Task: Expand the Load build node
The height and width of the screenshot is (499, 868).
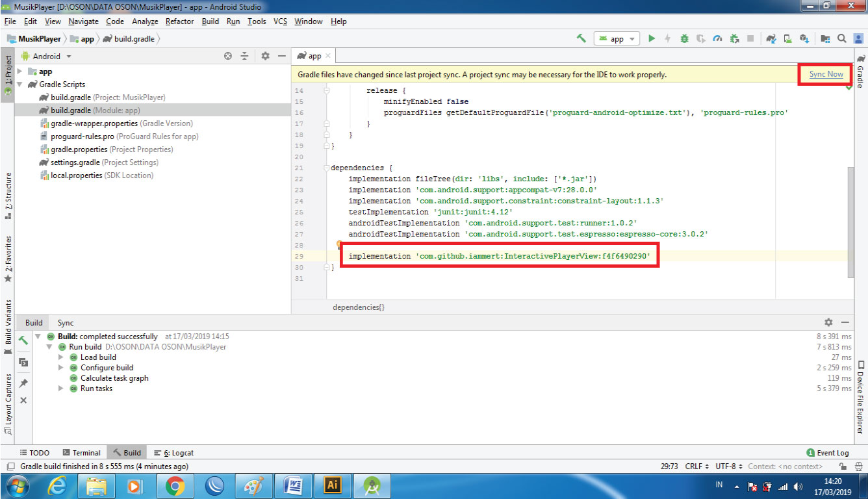Action: [x=61, y=357]
